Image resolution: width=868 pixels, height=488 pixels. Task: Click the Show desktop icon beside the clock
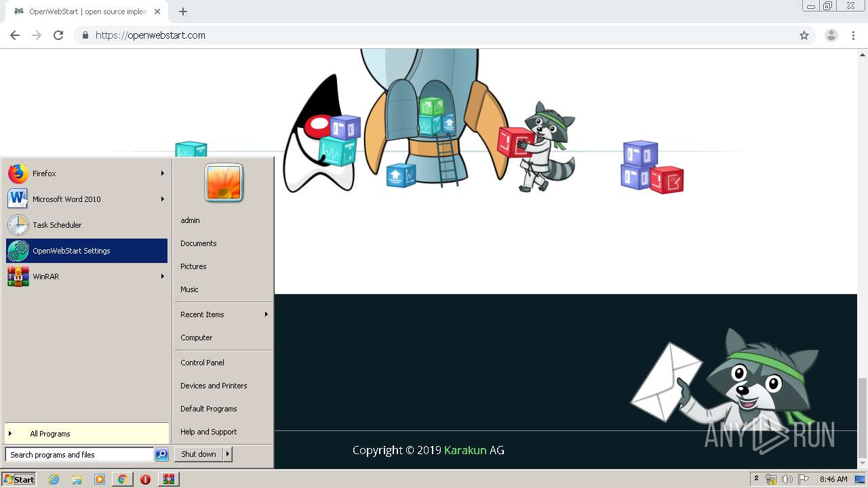click(860, 479)
